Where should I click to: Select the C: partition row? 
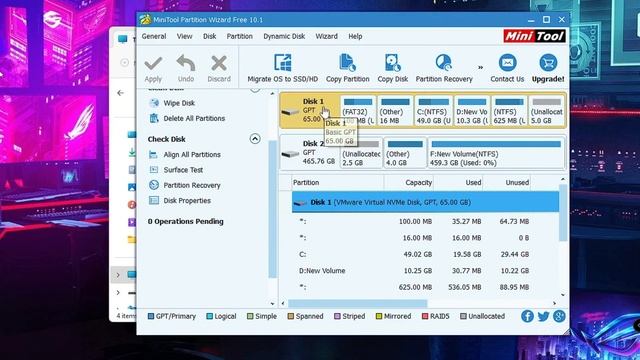(425, 254)
